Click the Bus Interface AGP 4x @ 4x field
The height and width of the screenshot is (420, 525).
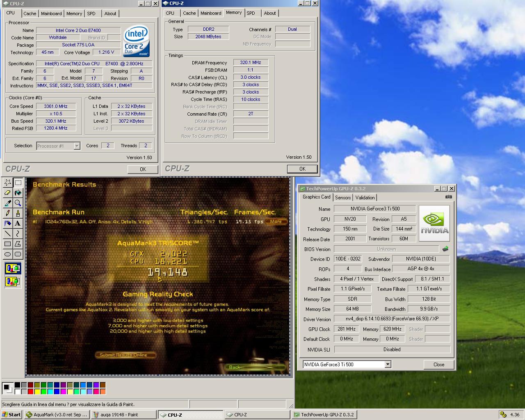(x=421, y=269)
